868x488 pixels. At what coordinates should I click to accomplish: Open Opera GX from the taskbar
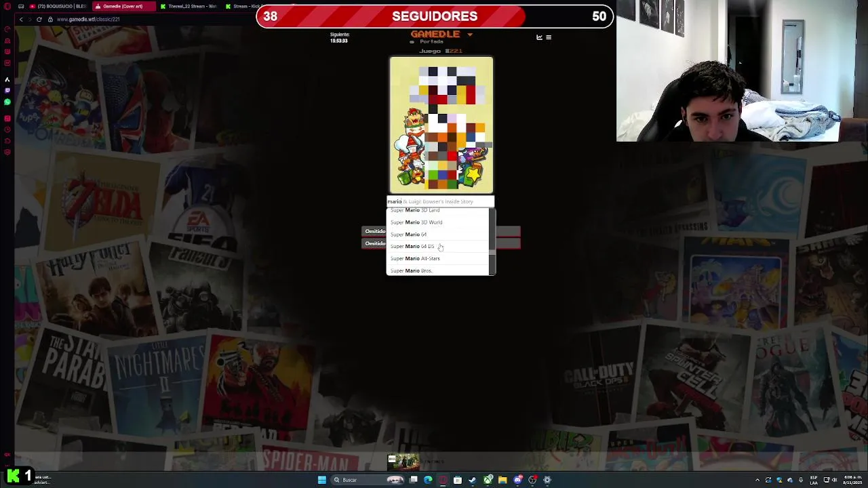[x=443, y=480]
